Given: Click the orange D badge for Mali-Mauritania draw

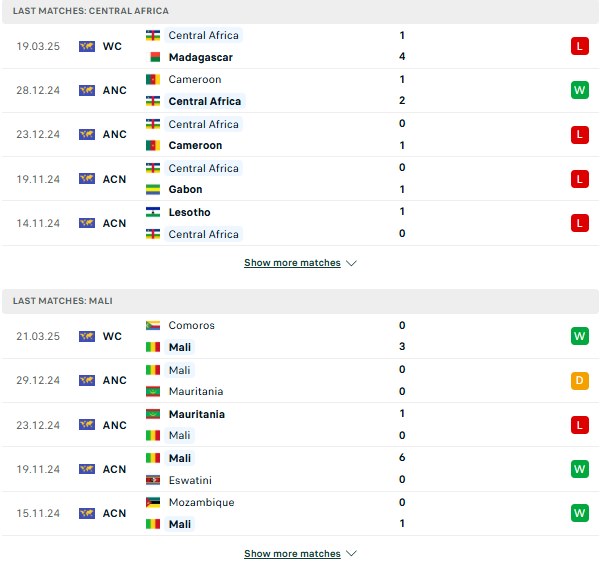Looking at the screenshot, I should pos(582,382).
